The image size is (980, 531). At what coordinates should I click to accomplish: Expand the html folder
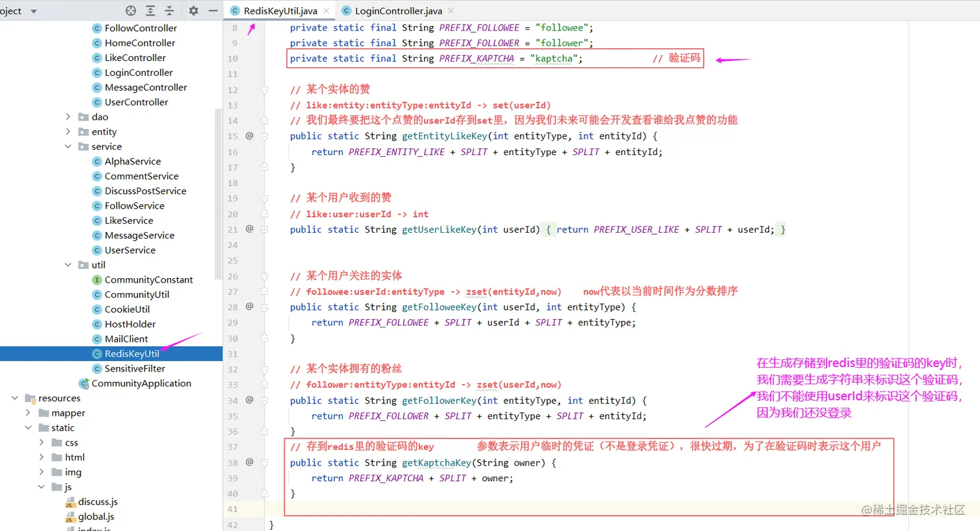click(x=41, y=457)
